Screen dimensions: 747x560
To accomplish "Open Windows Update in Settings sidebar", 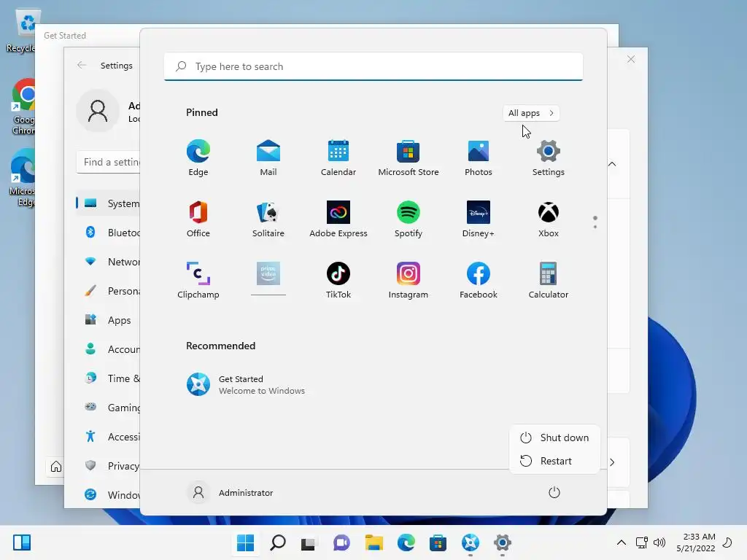I will [108, 495].
